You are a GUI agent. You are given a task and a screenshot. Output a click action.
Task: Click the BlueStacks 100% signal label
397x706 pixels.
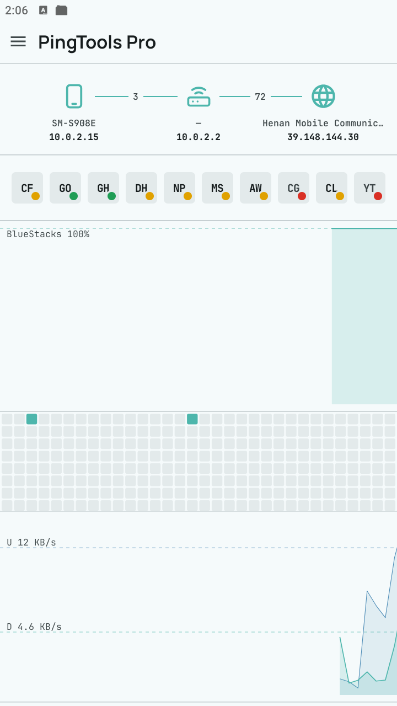click(48, 234)
